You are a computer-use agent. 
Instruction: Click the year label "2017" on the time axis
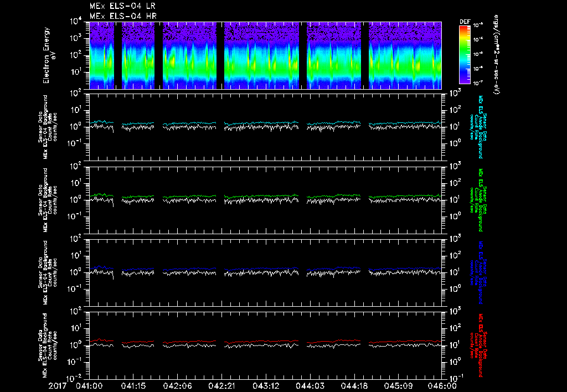(x=58, y=386)
